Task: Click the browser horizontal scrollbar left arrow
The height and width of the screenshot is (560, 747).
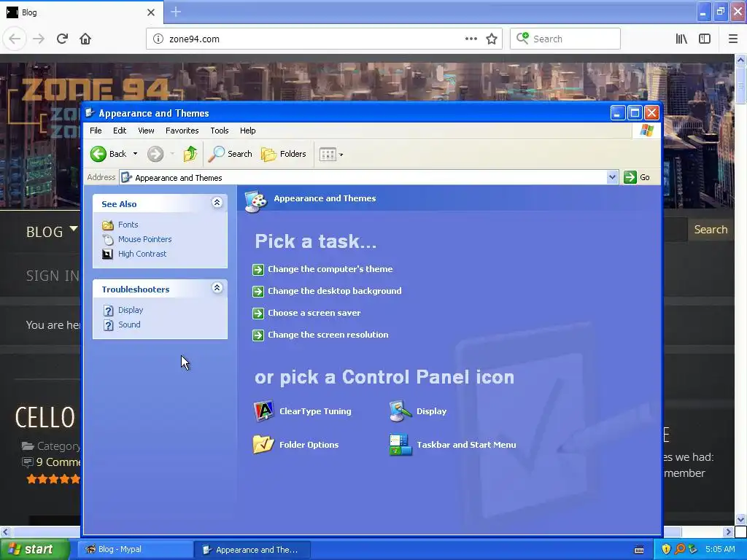Action: 5,532
